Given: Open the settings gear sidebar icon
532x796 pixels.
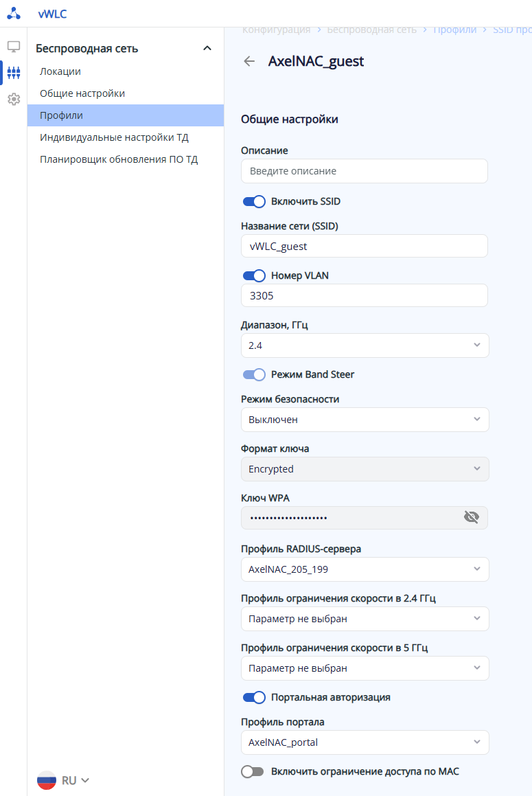Looking at the screenshot, I should (x=14, y=99).
